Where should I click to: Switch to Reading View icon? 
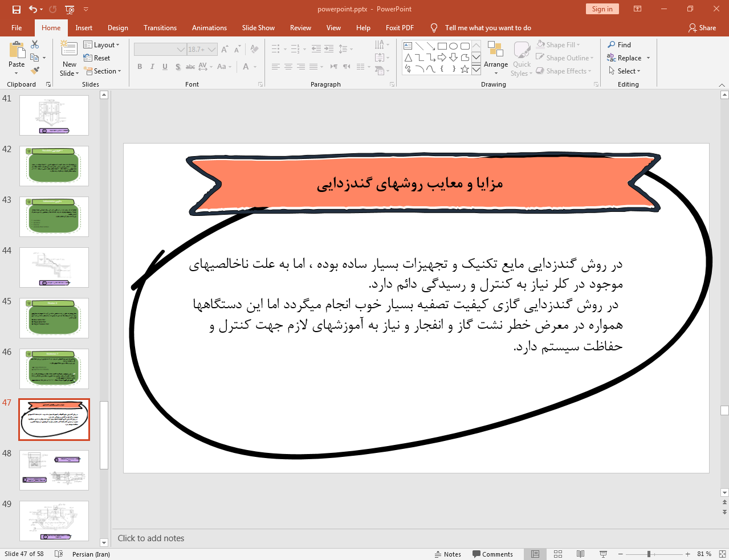[x=580, y=554]
